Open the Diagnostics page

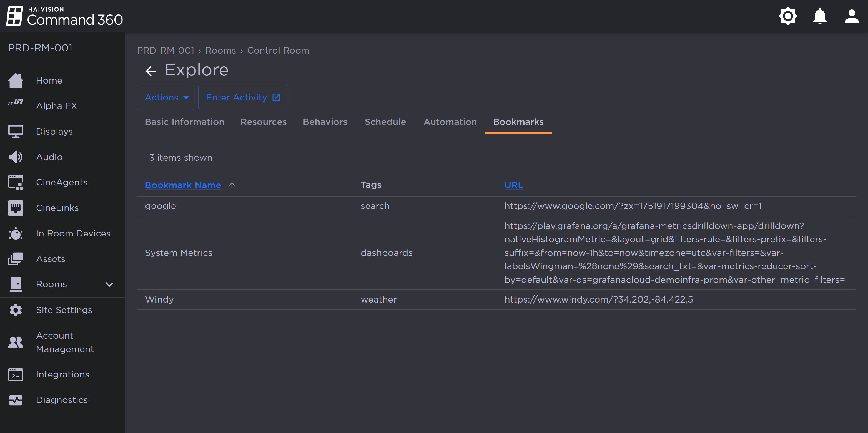[x=62, y=400]
